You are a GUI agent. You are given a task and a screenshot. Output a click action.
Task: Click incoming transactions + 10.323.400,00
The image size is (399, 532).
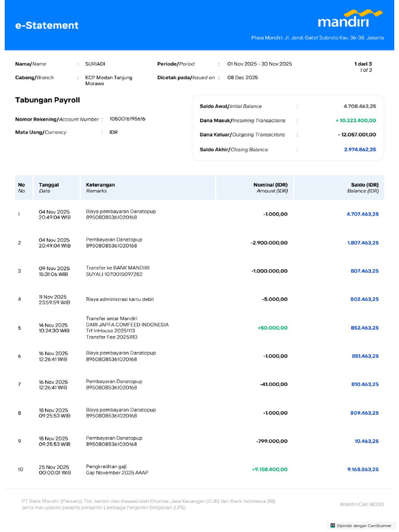pyautogui.click(x=356, y=121)
